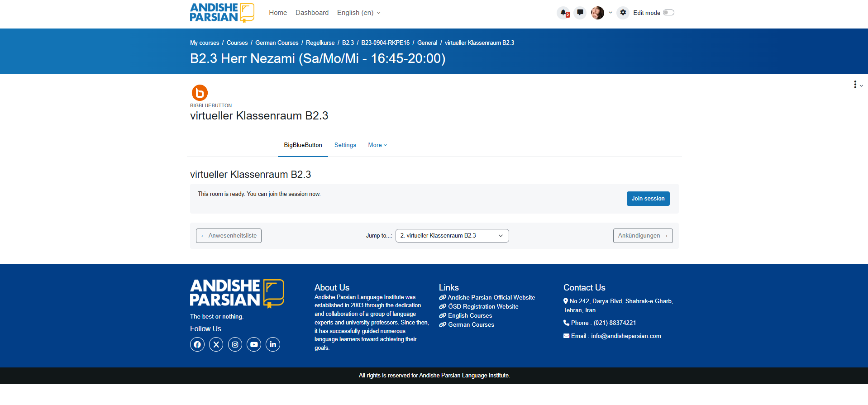
Task: Open the Jump to activity dropdown
Action: click(x=452, y=236)
